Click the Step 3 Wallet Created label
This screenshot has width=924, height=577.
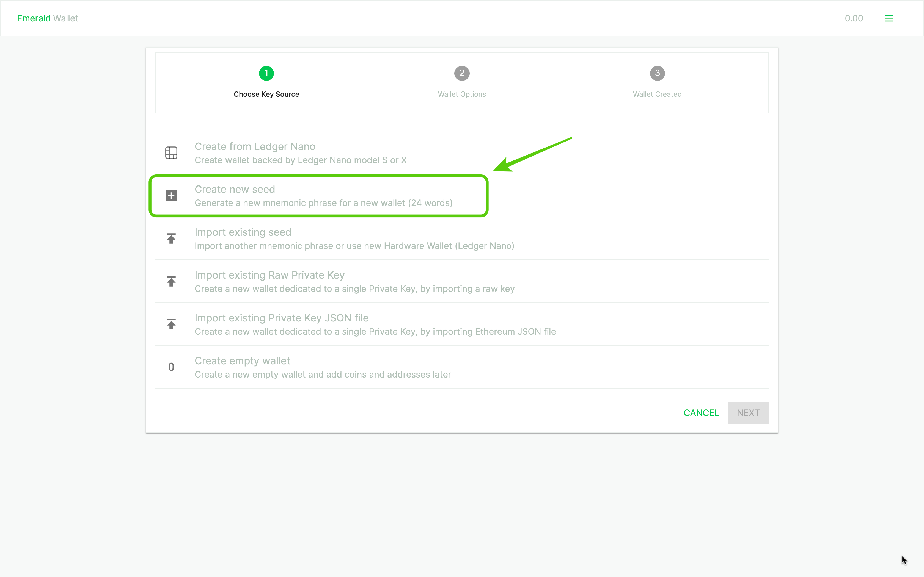click(x=657, y=94)
